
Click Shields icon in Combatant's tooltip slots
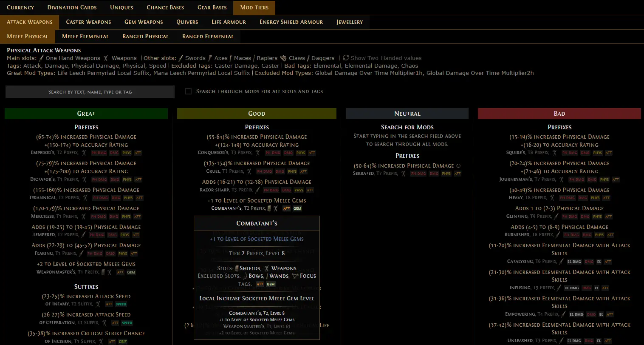coord(237,268)
